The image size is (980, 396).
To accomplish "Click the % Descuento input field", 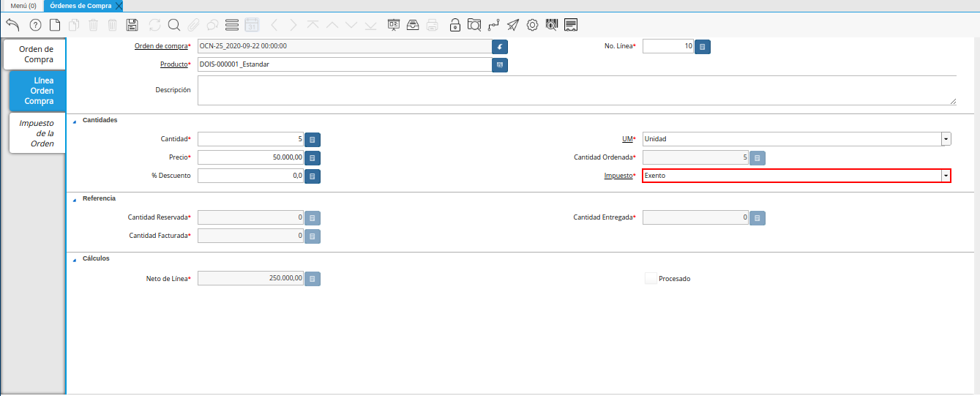I will point(251,176).
